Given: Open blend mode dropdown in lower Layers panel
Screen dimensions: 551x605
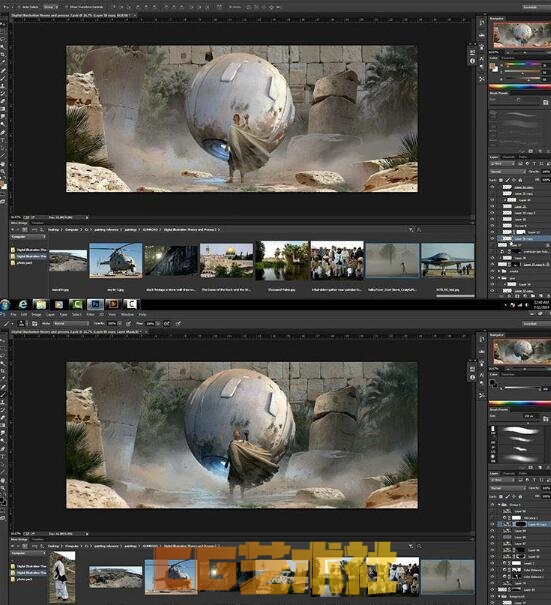Looking at the screenshot, I should coord(508,488).
